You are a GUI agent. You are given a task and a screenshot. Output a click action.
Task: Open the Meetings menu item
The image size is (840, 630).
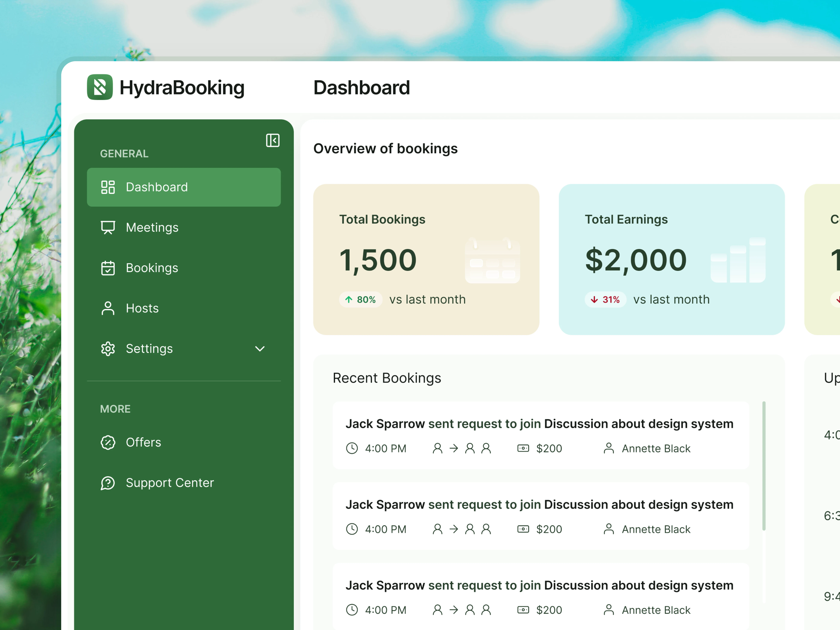coord(184,227)
